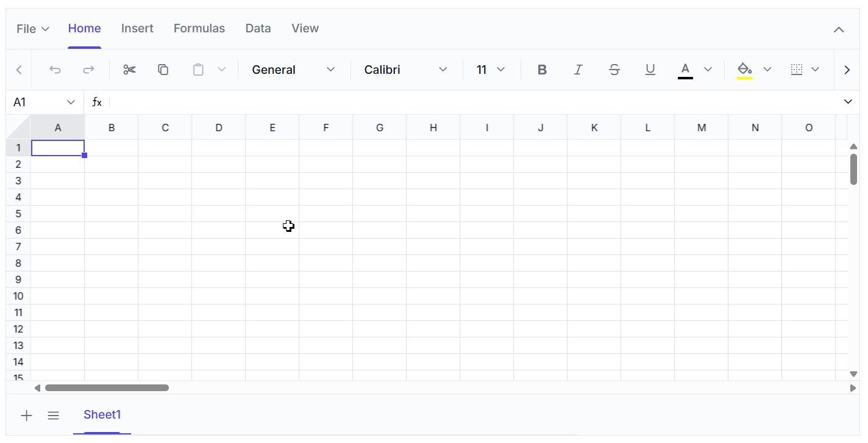
Task: Toggle italic formatting
Action: coord(578,70)
